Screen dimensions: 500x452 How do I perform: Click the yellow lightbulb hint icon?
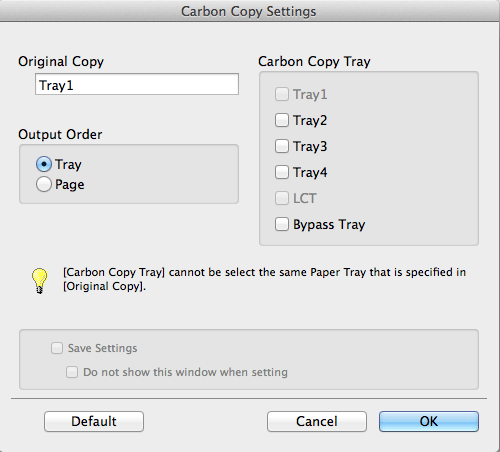tap(40, 281)
